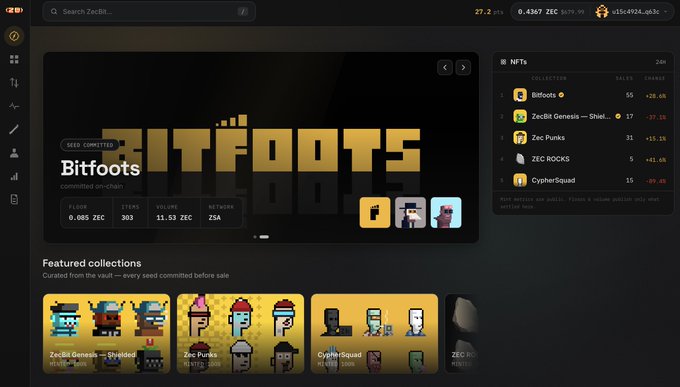Go to previous banner slide arrow
Screen dimensions: 680x387
pyautogui.click(x=445, y=67)
